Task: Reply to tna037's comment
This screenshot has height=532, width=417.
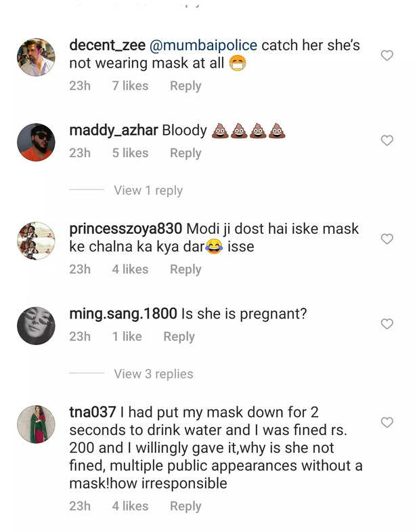Action: [185, 506]
